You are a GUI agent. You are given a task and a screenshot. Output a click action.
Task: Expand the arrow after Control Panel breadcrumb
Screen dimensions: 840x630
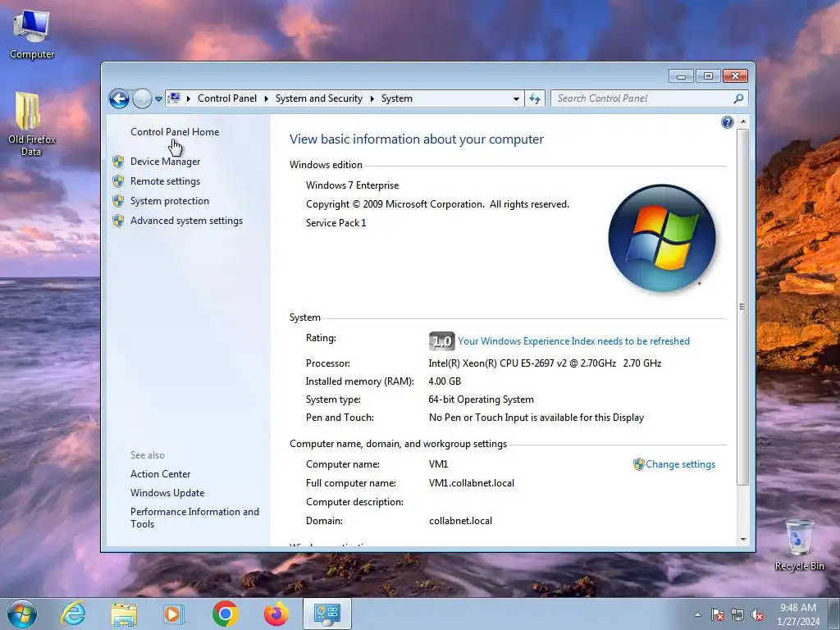(x=267, y=98)
